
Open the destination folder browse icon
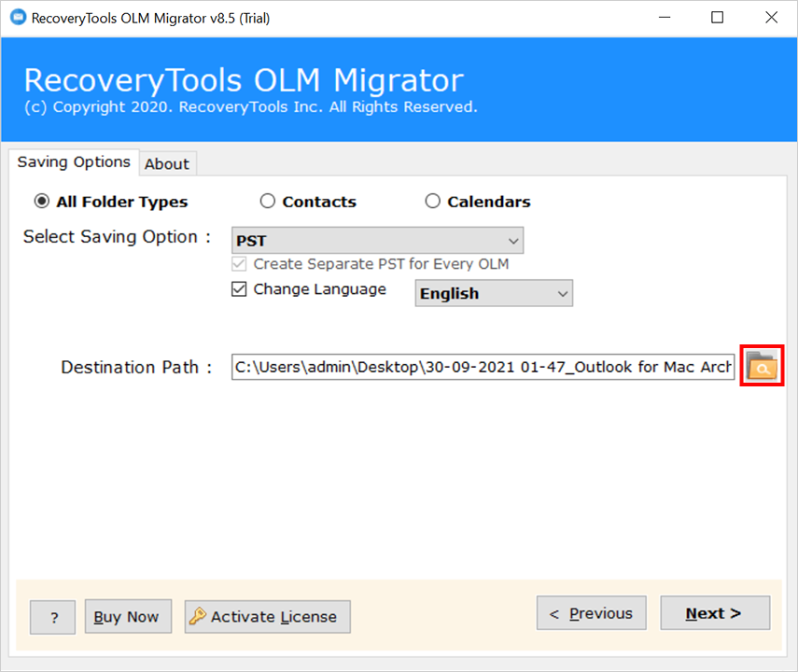(x=762, y=366)
